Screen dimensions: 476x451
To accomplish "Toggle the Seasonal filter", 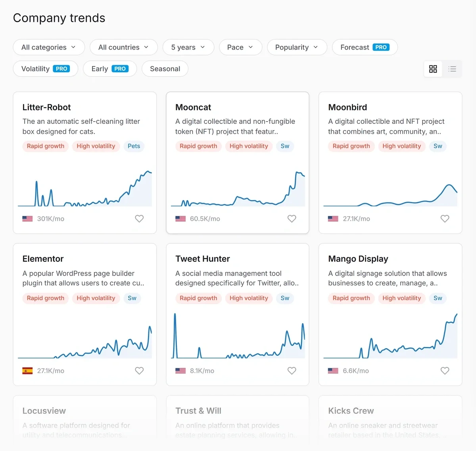I will click(x=165, y=69).
